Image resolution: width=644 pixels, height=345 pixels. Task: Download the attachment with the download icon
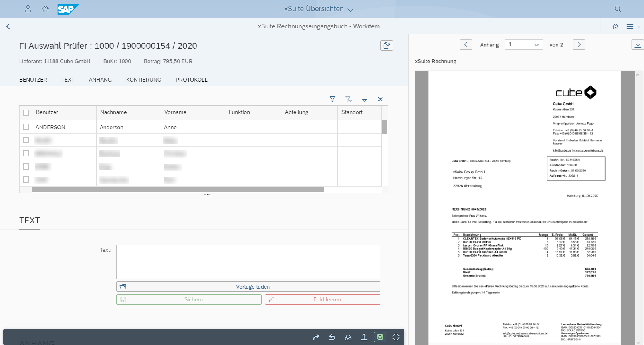coord(638,44)
